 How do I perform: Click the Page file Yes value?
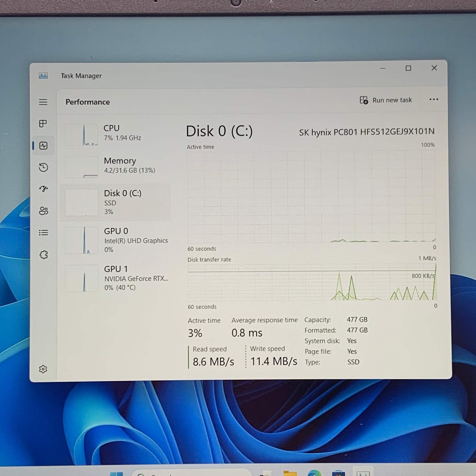[x=352, y=351]
